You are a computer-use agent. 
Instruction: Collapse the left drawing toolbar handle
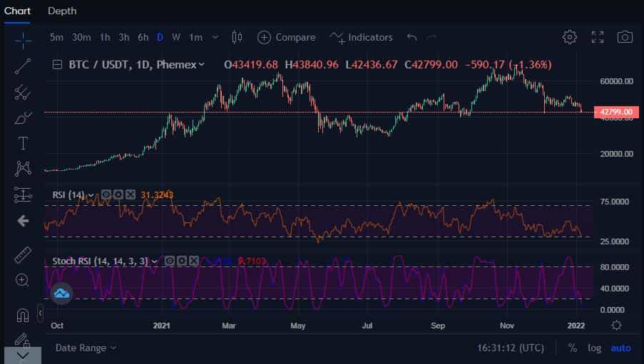coord(40,314)
